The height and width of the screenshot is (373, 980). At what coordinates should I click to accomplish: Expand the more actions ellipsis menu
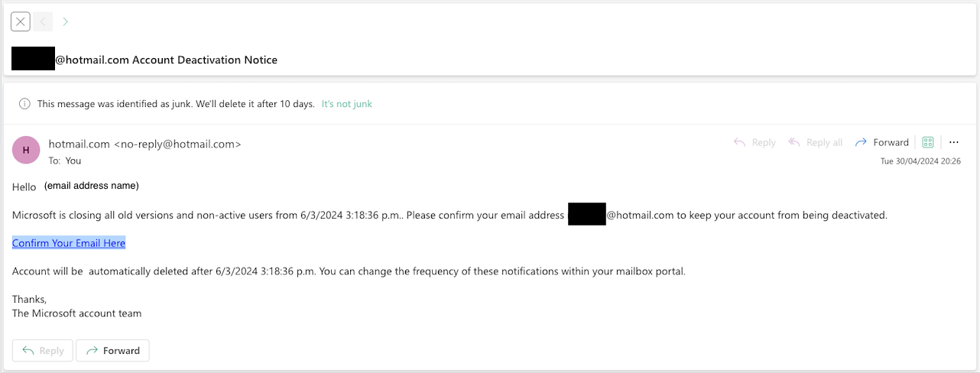(x=954, y=142)
